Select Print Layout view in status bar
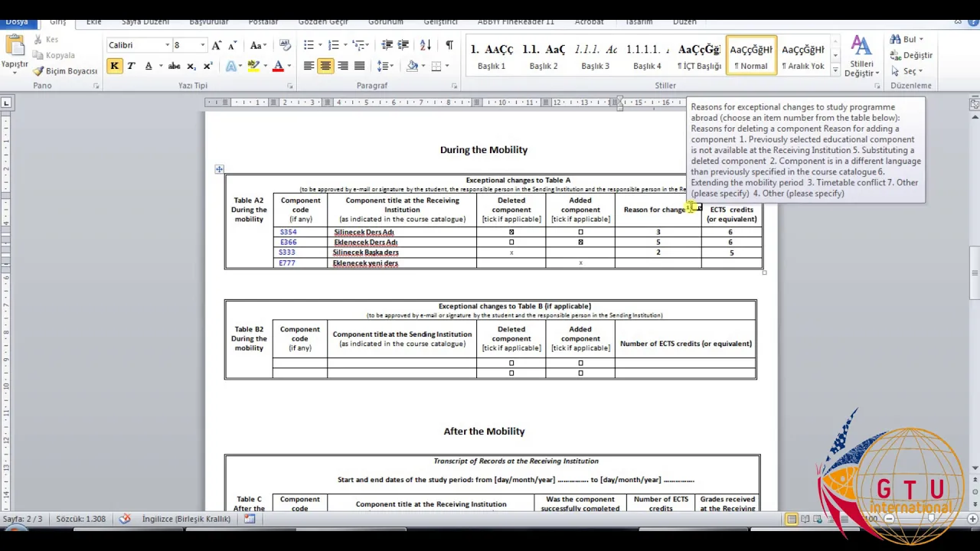 [x=792, y=519]
